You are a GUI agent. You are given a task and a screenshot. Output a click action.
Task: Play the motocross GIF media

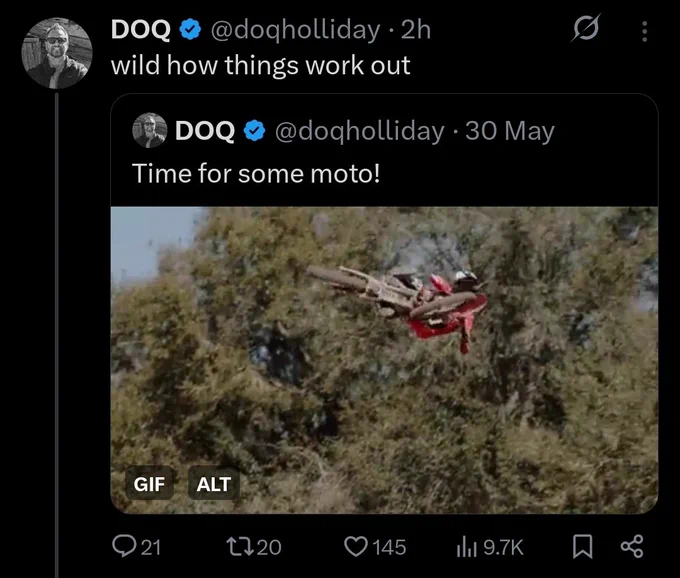(384, 360)
